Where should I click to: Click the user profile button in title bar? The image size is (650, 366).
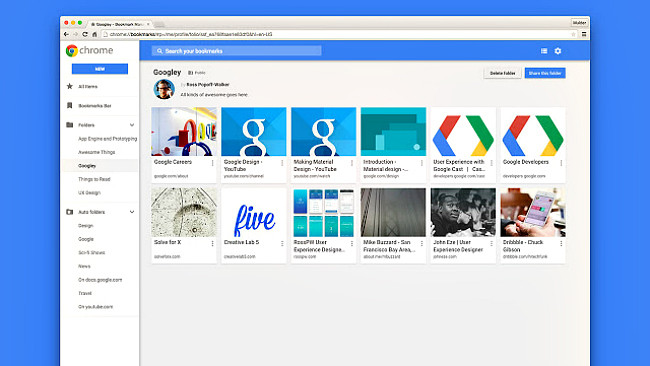pos(579,23)
